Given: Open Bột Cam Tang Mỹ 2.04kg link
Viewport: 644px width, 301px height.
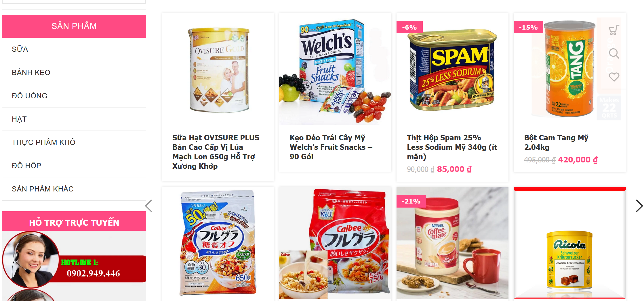Looking at the screenshot, I should tap(556, 142).
